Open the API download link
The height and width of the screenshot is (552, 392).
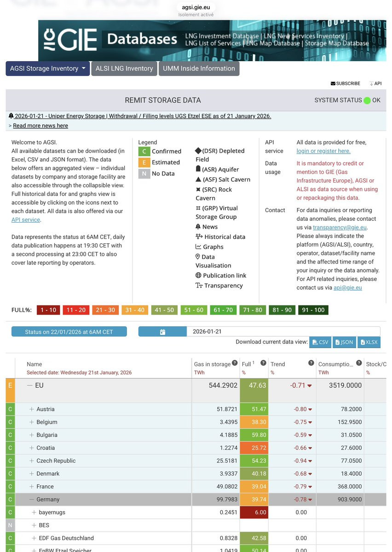tap(375, 84)
